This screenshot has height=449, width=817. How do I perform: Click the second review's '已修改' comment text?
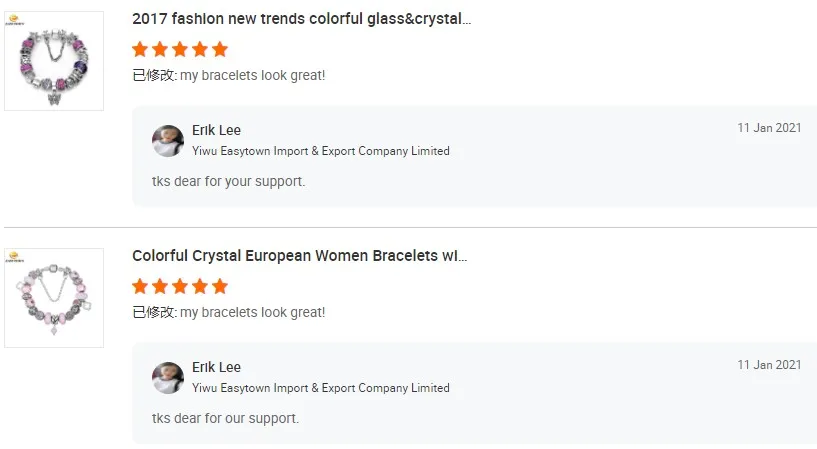[154, 312]
